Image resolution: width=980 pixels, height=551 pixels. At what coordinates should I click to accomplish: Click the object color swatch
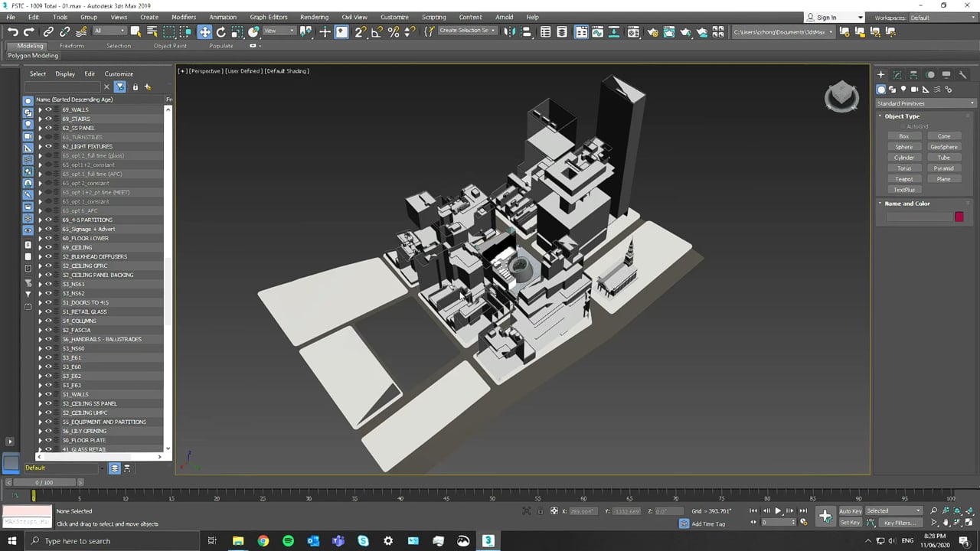[959, 217]
